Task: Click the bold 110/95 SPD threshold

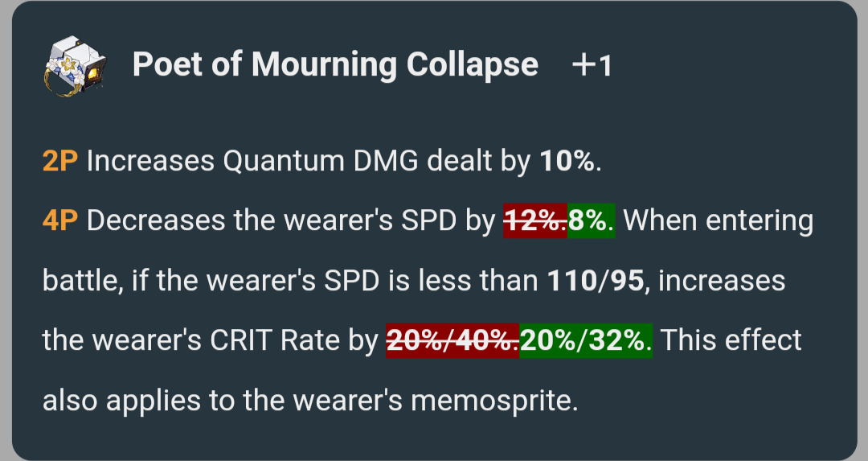Action: (595, 281)
